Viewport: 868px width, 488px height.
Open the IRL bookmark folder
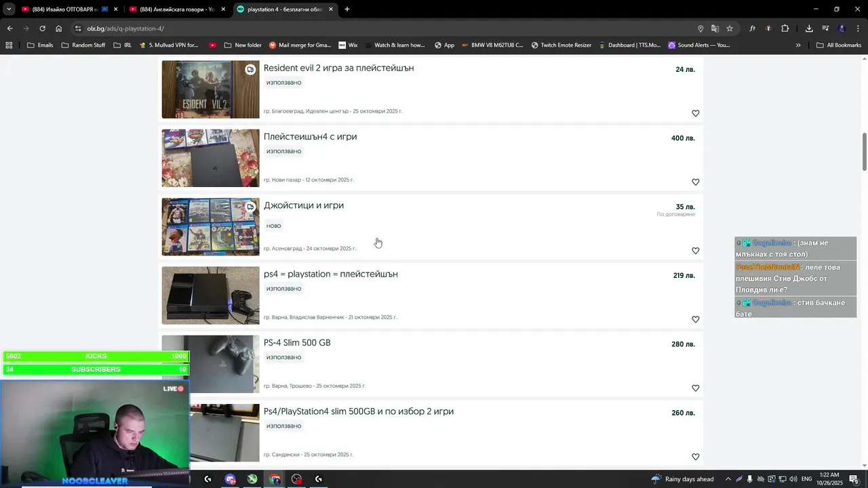pyautogui.click(x=123, y=45)
